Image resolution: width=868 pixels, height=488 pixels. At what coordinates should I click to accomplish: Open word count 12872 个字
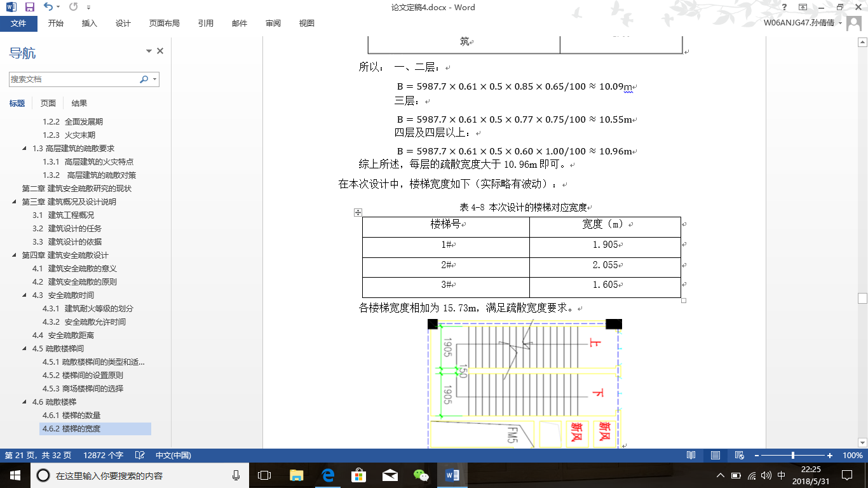(x=103, y=456)
